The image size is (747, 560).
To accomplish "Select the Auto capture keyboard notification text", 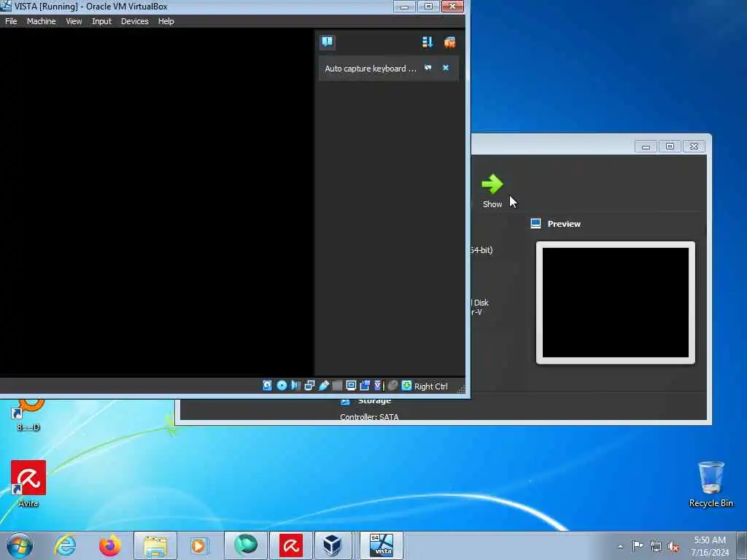I will point(370,69).
